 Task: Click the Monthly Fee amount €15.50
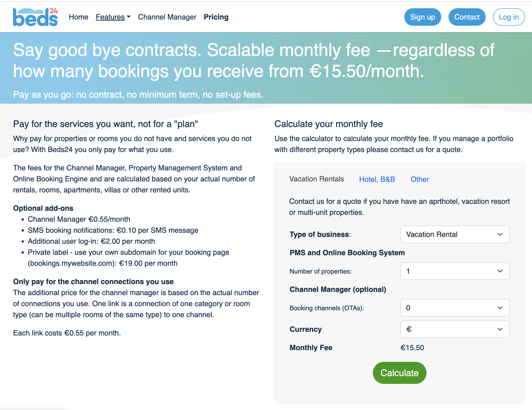(412, 348)
